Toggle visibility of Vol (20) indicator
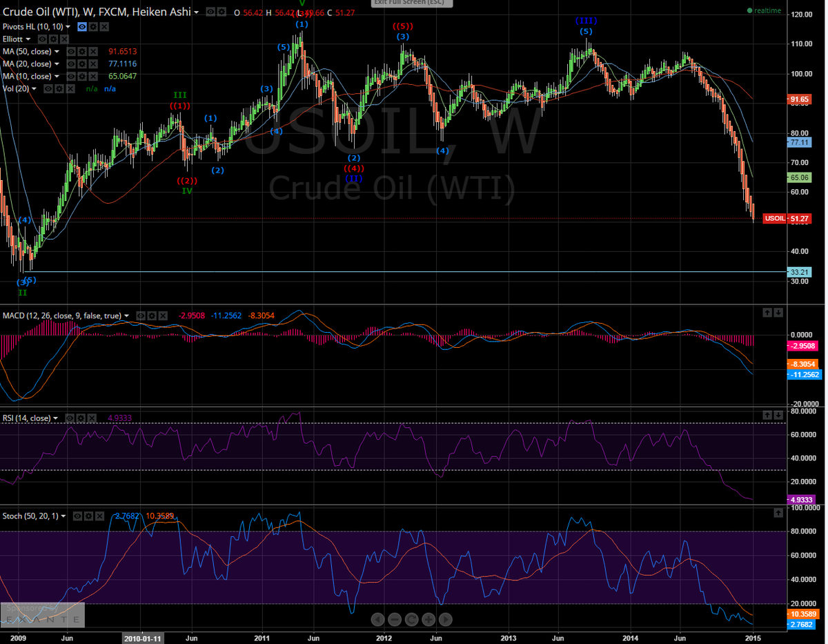The height and width of the screenshot is (644, 828). click(48, 88)
